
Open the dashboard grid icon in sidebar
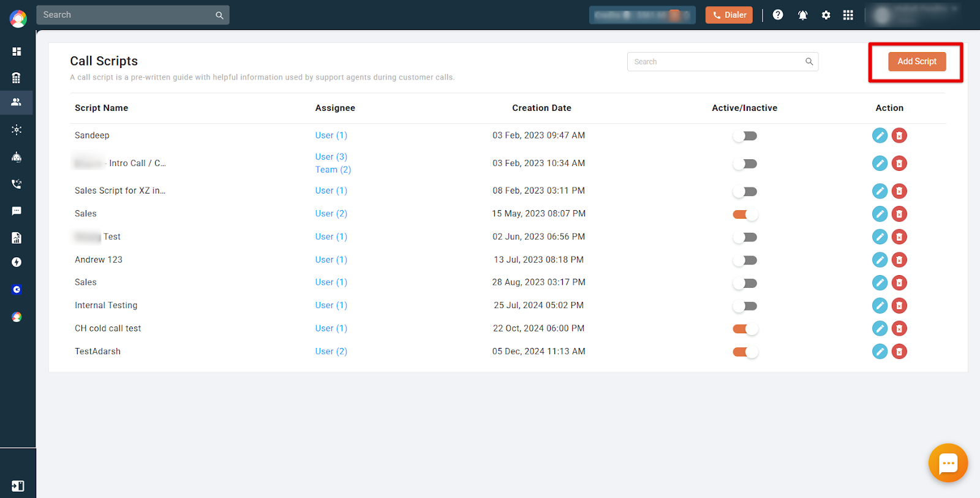click(17, 51)
